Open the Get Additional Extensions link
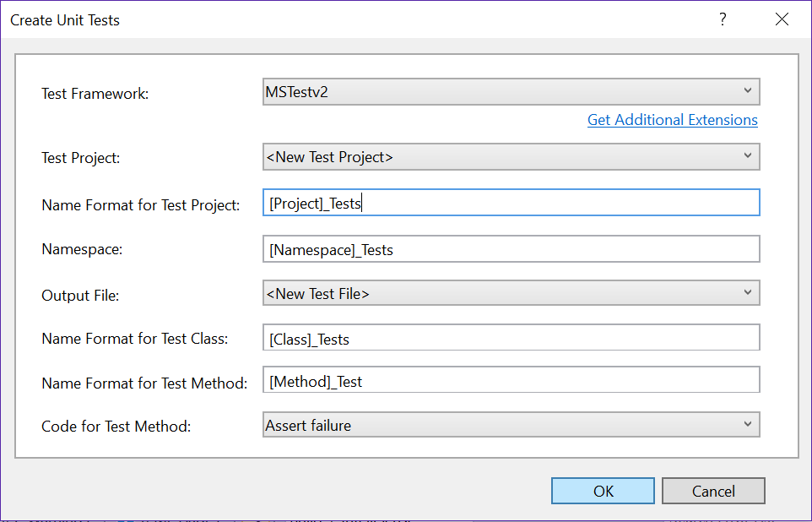The image size is (812, 522). click(672, 120)
